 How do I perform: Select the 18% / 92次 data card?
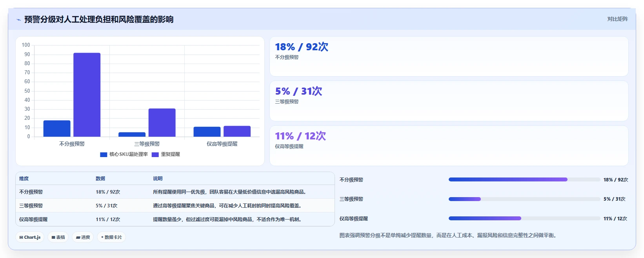point(449,57)
